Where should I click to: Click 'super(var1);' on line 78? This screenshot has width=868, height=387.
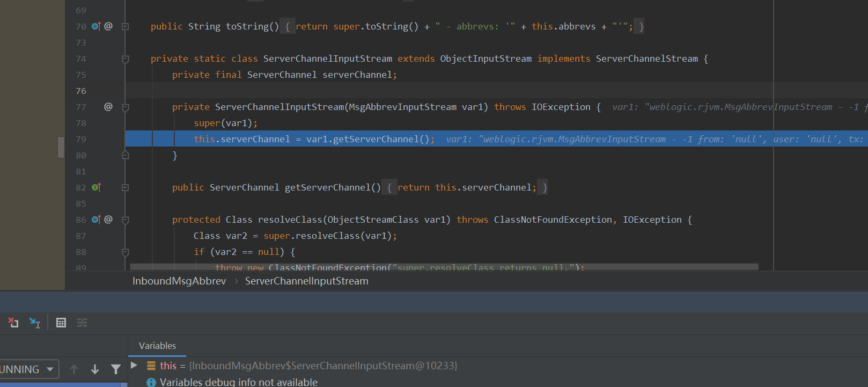[225, 123]
